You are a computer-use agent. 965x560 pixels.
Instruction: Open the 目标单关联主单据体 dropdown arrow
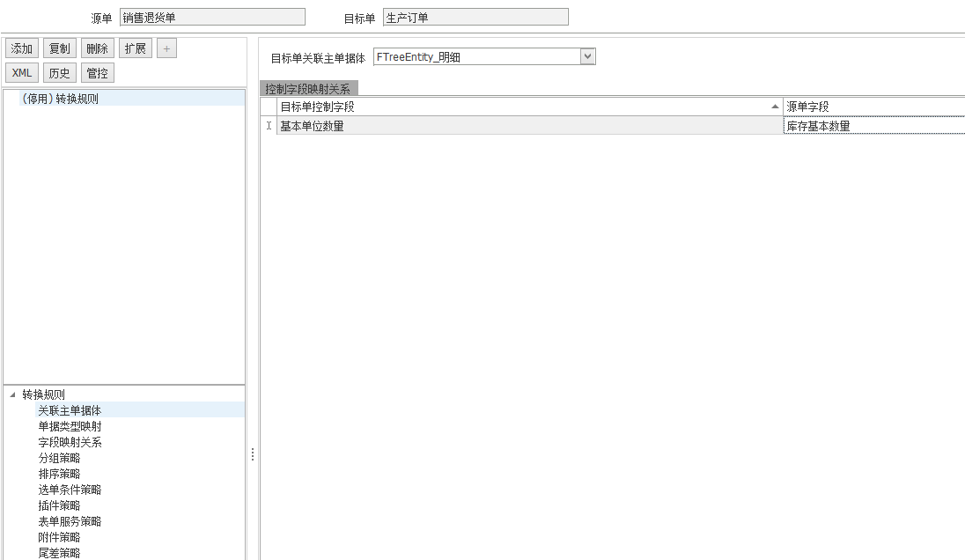(588, 57)
